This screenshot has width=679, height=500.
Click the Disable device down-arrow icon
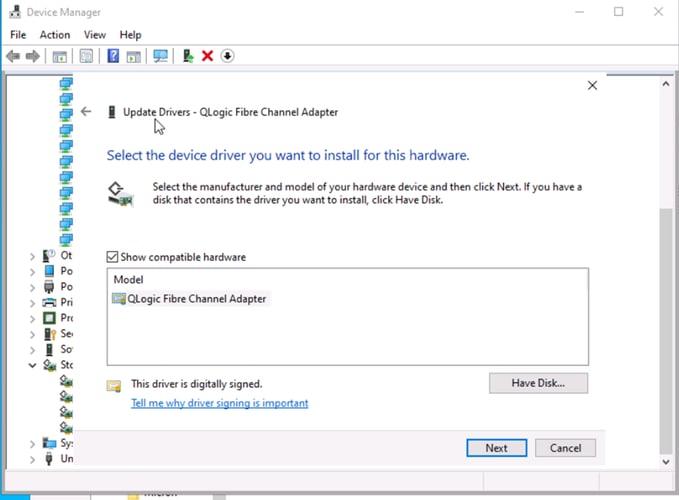click(227, 56)
